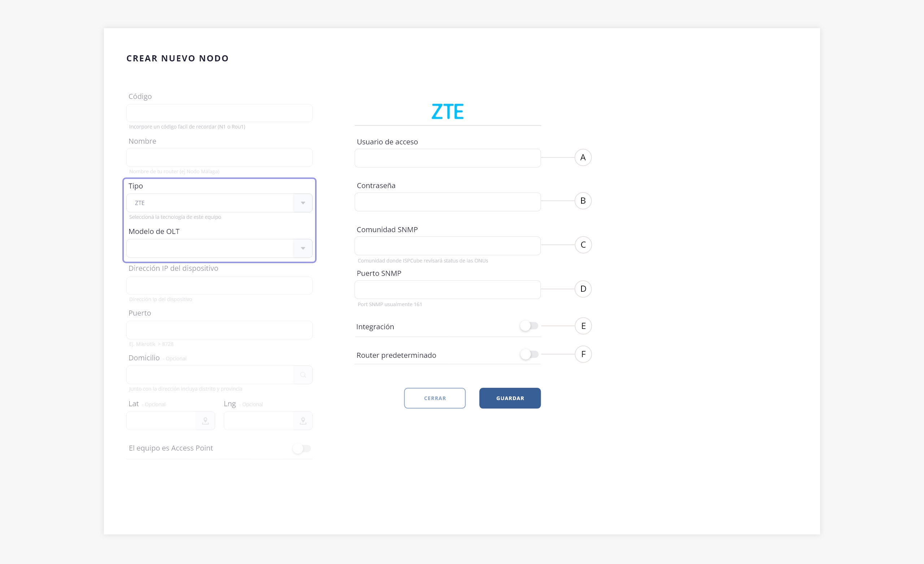Expand the Modelo de OLT dropdown
This screenshot has height=564, width=924.
(x=219, y=248)
